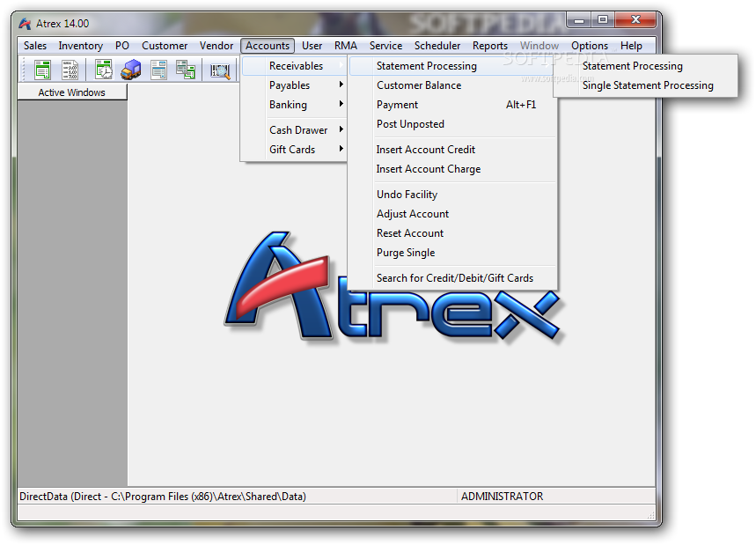
Task: Click the invoice with clock toolbar icon
Action: click(103, 70)
